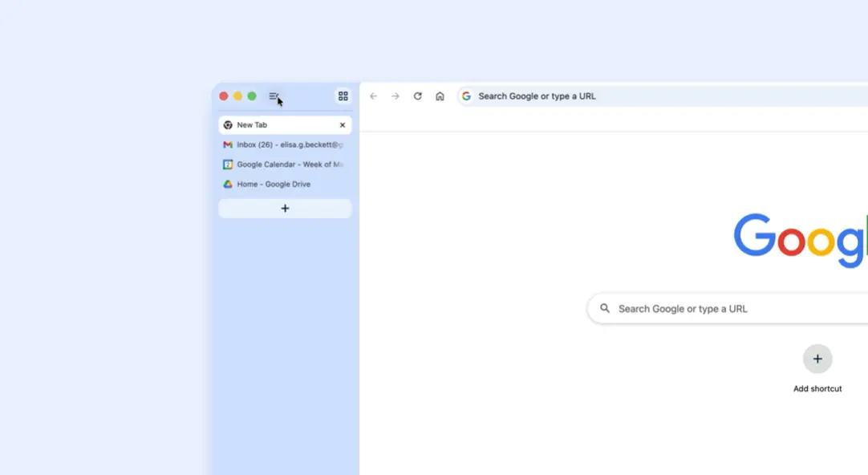
Task: Open the Home page button
Action: click(440, 96)
